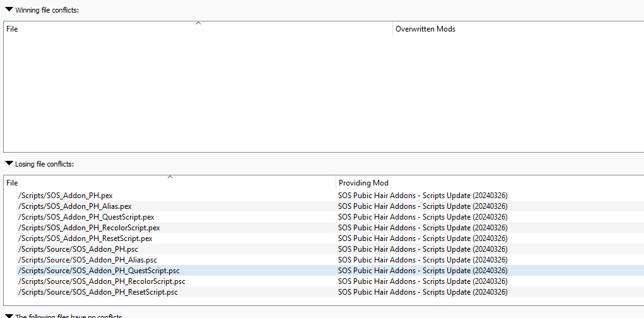Click providing mod name beside SOS_Addon_PH.pex
Image resolution: width=644 pixels, height=318 pixels.
(x=423, y=196)
